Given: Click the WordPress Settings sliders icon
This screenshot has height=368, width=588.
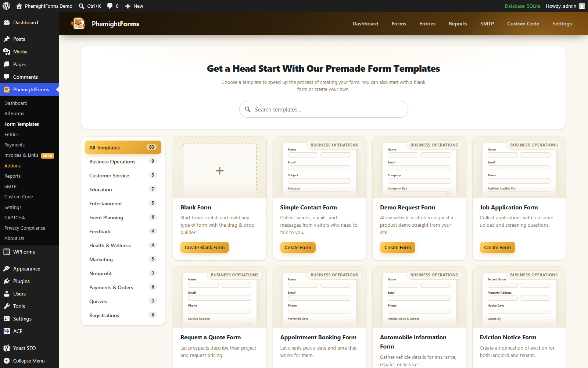Looking at the screenshot, I should pos(7,319).
